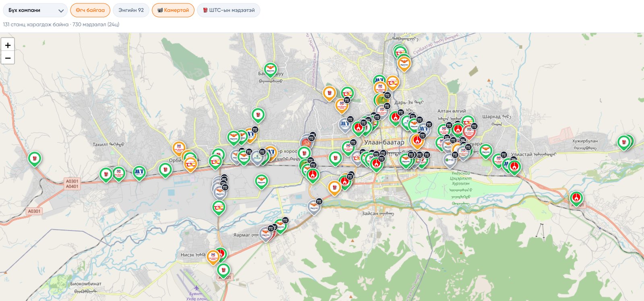644x301 pixels.
Task: Select the green fuel pump marker by A0301 A0401 sign
Action: (106, 174)
